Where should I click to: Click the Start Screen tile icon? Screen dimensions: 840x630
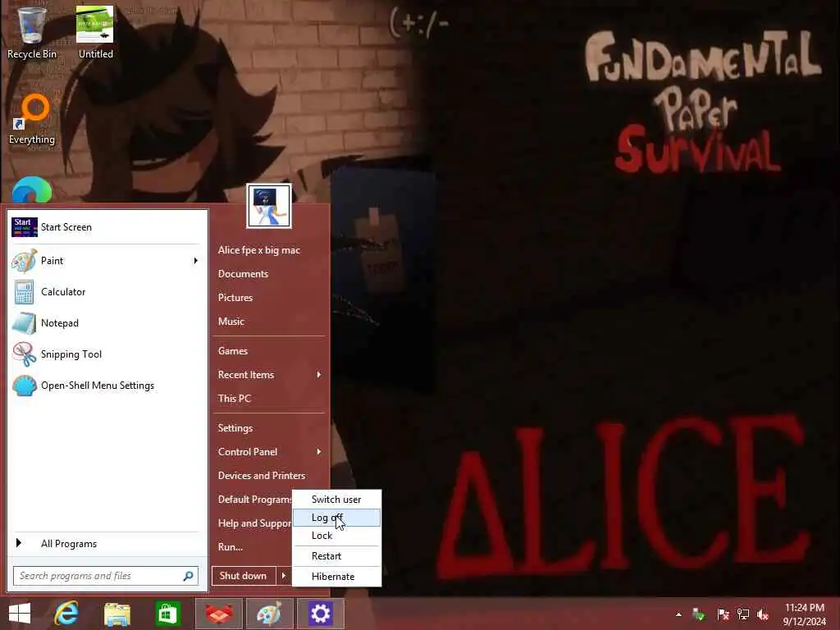tap(24, 227)
